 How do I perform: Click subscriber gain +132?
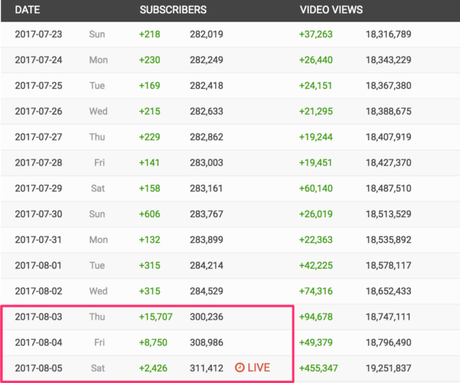tap(150, 239)
